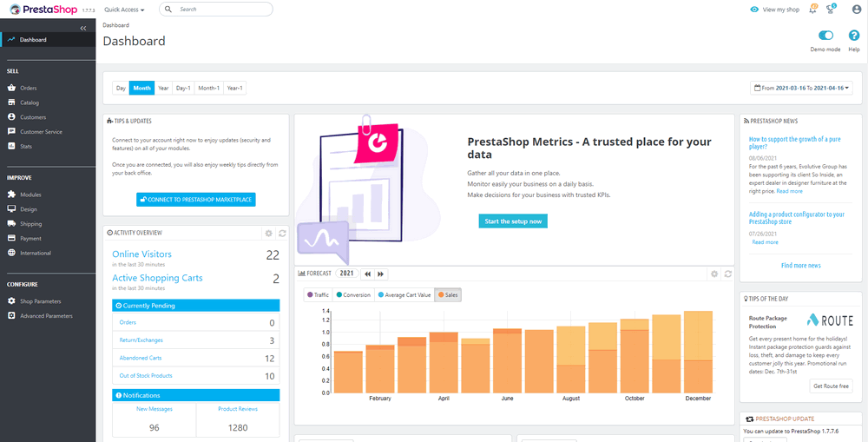Click the Shop Parameters gear icon
The image size is (868, 442).
pyautogui.click(x=11, y=300)
